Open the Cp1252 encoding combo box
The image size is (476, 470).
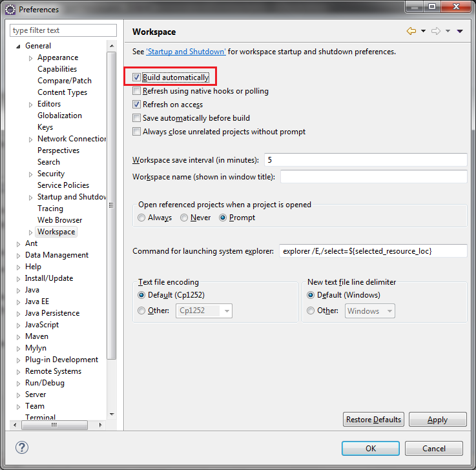(204, 311)
